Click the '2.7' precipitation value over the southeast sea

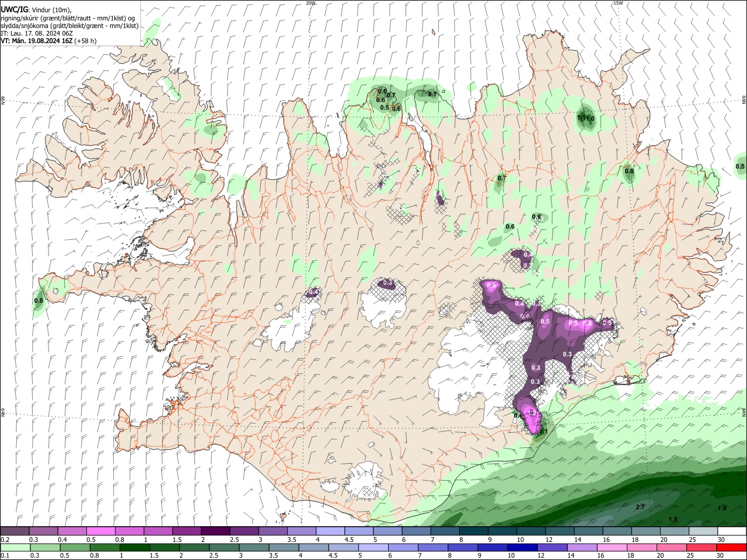pos(640,507)
